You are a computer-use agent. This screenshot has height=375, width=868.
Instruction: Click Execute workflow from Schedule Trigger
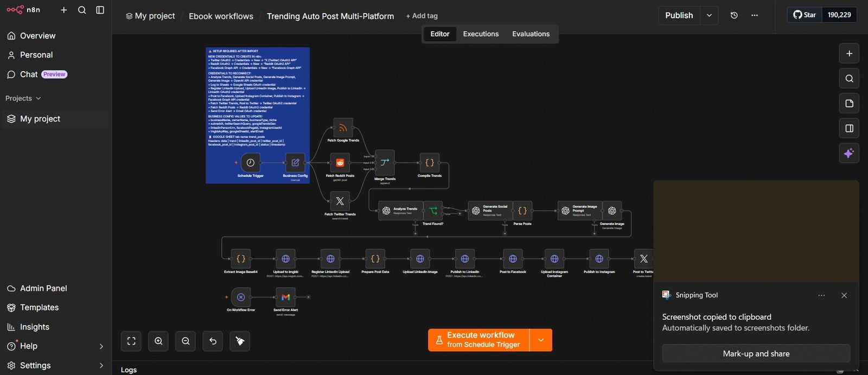tap(478, 340)
